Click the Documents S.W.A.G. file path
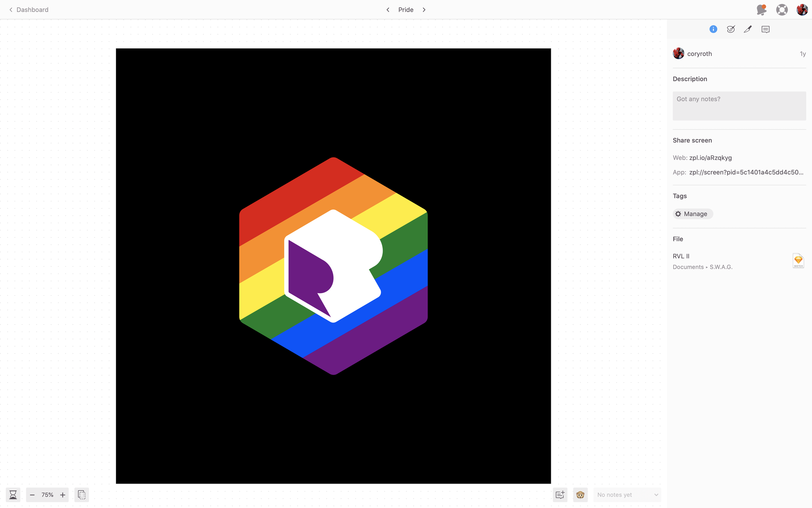Image resolution: width=812 pixels, height=508 pixels. pos(703,267)
